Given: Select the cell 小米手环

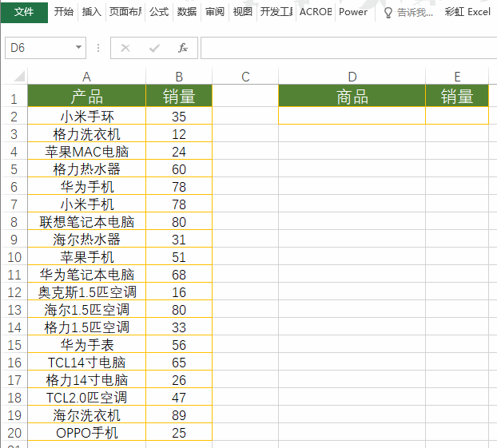Looking at the screenshot, I should pyautogui.click(x=86, y=117).
